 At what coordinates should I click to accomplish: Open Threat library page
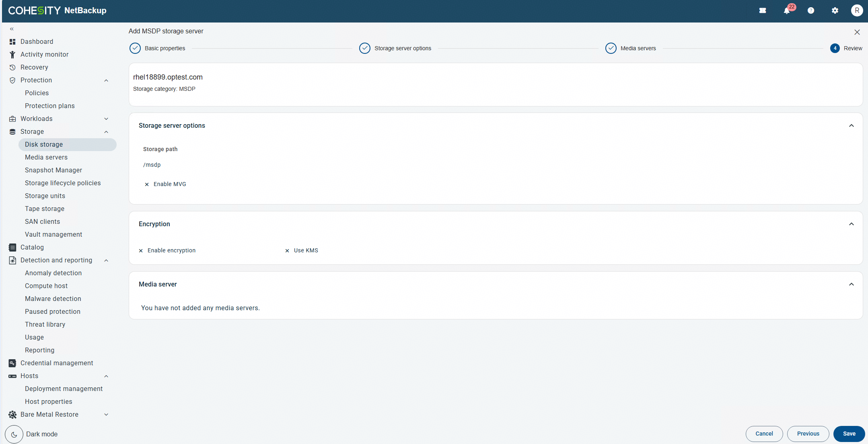coord(45,325)
